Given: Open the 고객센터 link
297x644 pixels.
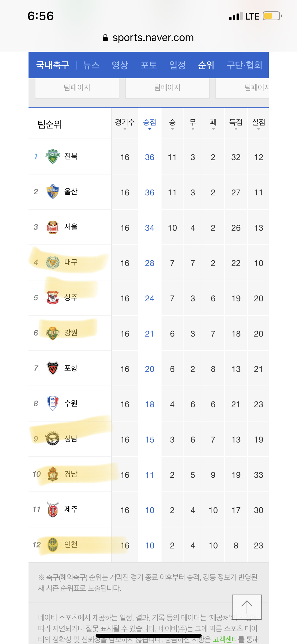Looking at the screenshot, I should (x=225, y=639).
